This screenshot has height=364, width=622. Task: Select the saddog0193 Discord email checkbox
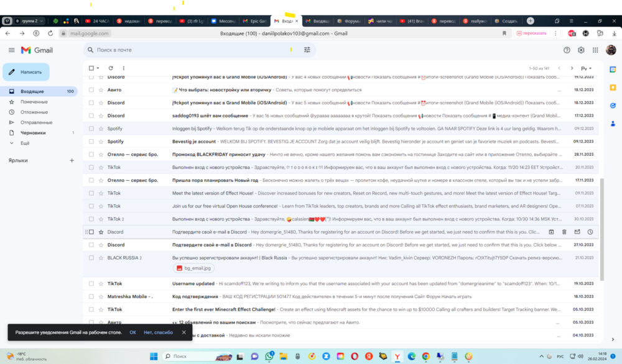tap(91, 116)
